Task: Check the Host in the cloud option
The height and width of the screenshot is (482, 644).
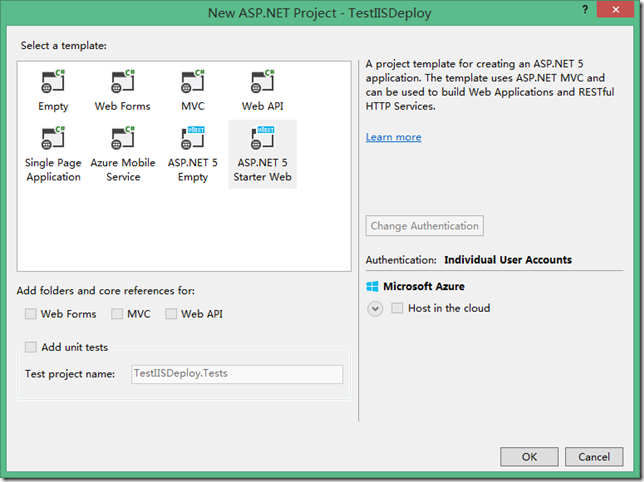Action: [398, 308]
